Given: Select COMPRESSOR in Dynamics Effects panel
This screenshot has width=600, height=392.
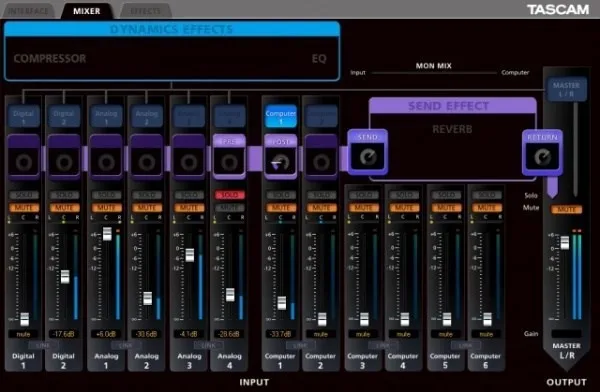Looking at the screenshot, I should click(x=50, y=59).
